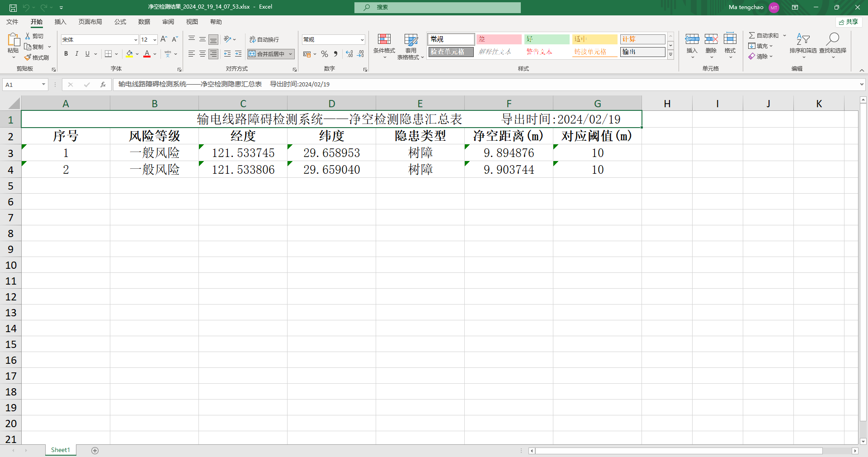
Task: Open the font name 宋体 dropdown
Action: pyautogui.click(x=136, y=40)
